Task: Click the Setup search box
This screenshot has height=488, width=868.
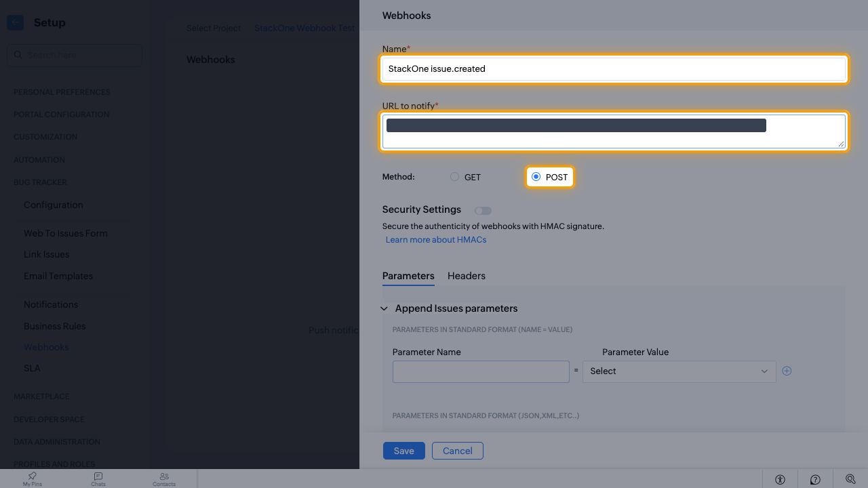Action: click(75, 55)
